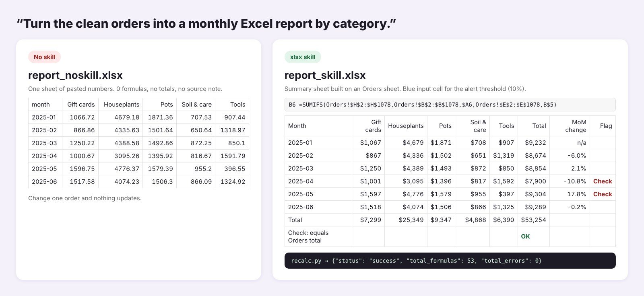This screenshot has height=296, width=644.
Task: Select the -0.2% MoM change cell
Action: [x=570, y=207]
